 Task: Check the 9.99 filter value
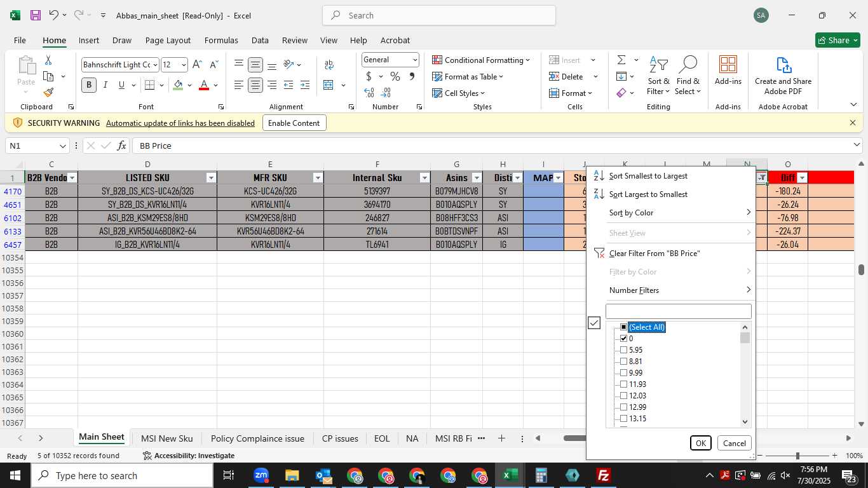[624, 373]
